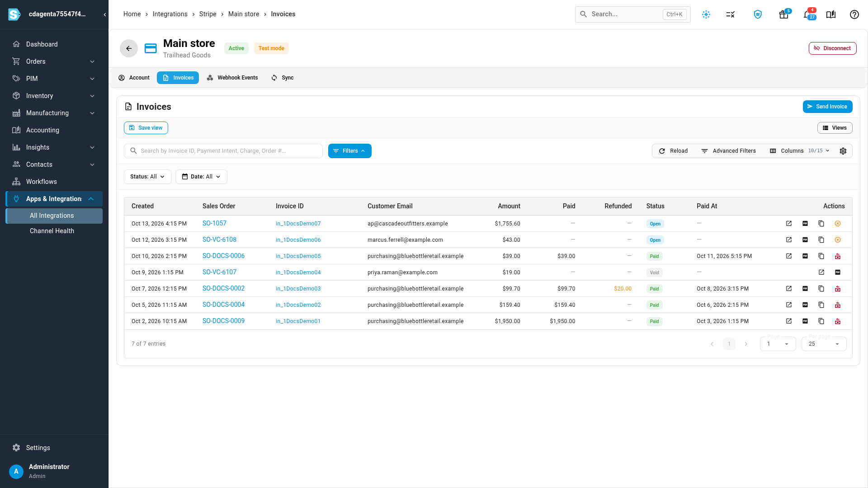Toggle the Filters panel button
The width and height of the screenshot is (868, 488).
(350, 151)
